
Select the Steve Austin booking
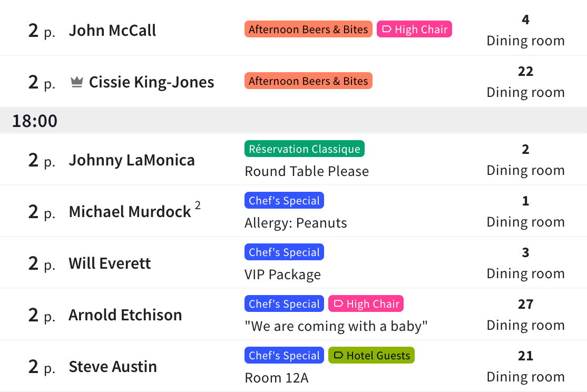coord(113,367)
